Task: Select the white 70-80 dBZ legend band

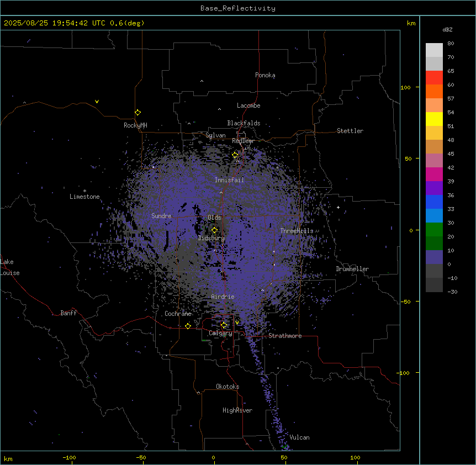Action: pyautogui.click(x=434, y=50)
